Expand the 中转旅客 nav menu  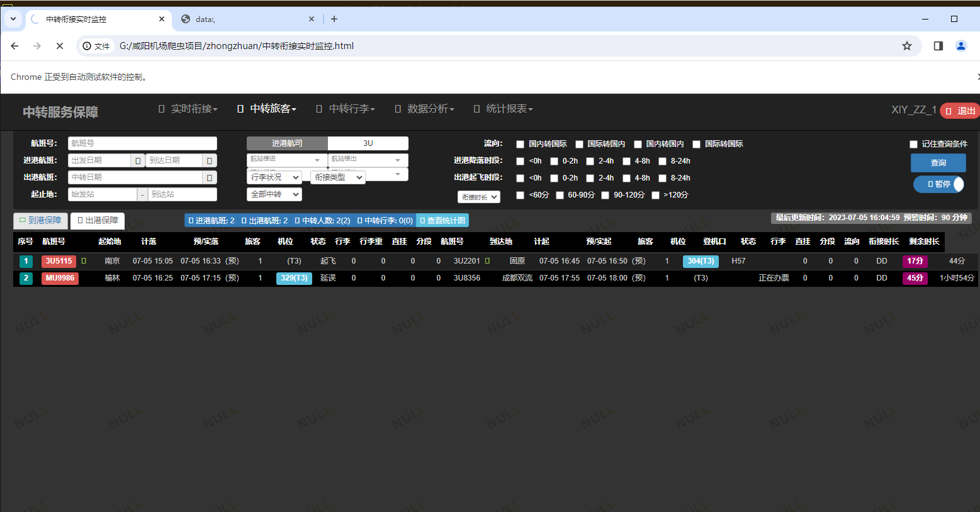pos(267,109)
